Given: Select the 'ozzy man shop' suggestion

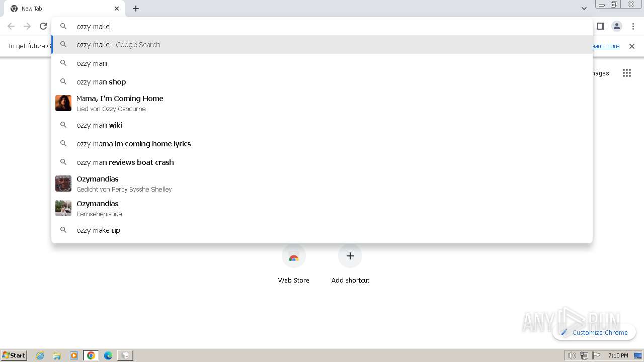Looking at the screenshot, I should [x=322, y=82].
